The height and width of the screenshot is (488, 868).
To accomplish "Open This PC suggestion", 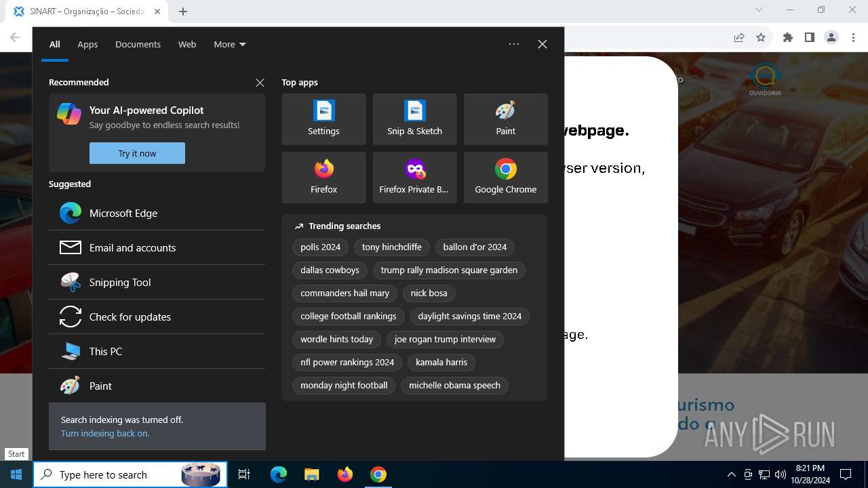I will [x=157, y=351].
